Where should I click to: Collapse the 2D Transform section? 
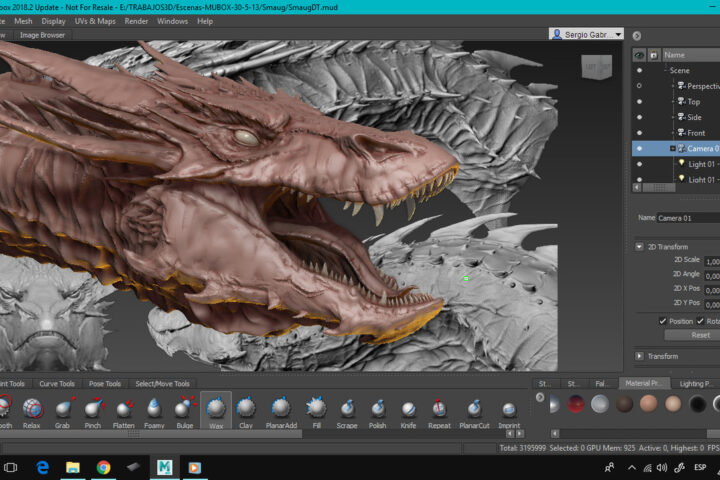click(x=639, y=247)
